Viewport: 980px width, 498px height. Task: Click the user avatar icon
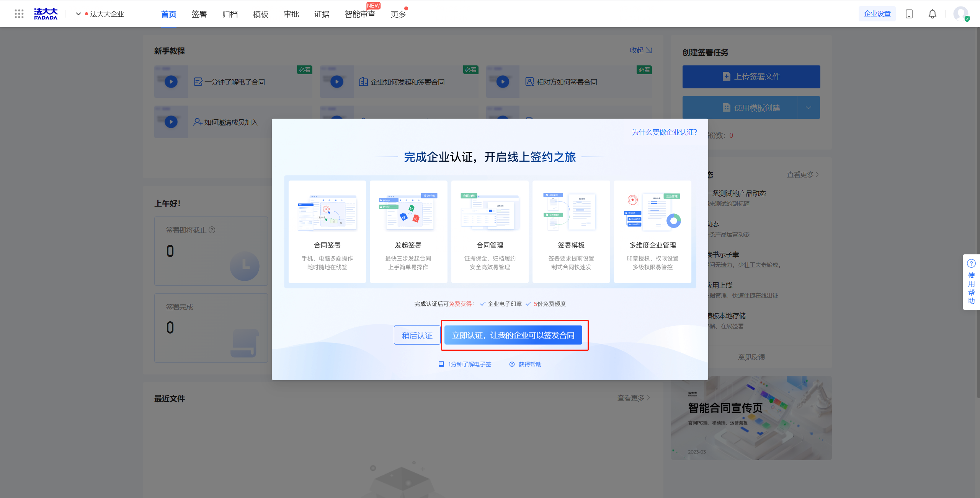(960, 14)
